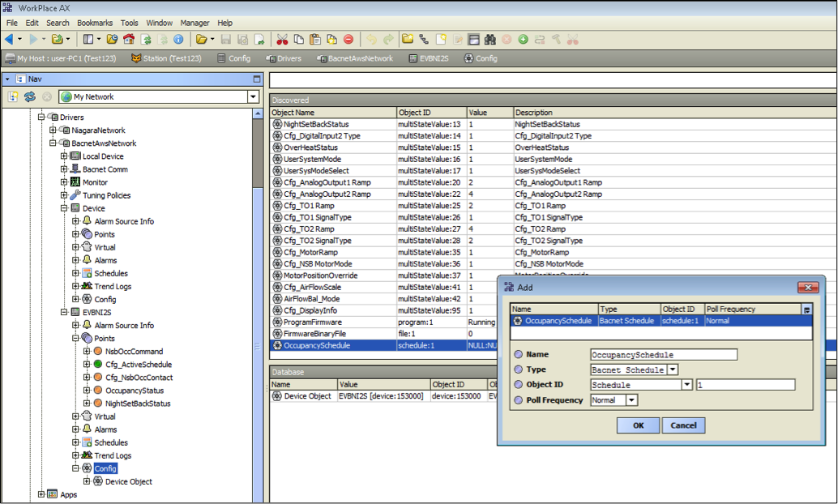Click the hierarchy tree icon in toolbar
This screenshot has width=838, height=504.
[x=425, y=40]
